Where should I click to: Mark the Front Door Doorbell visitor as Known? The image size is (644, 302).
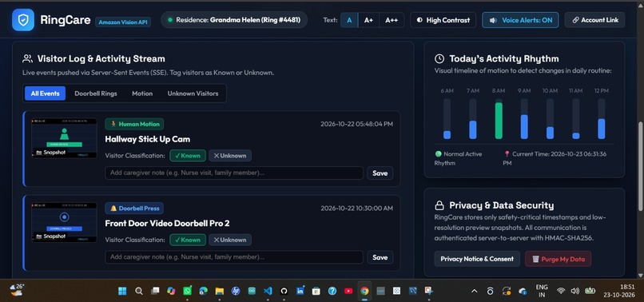coord(188,240)
